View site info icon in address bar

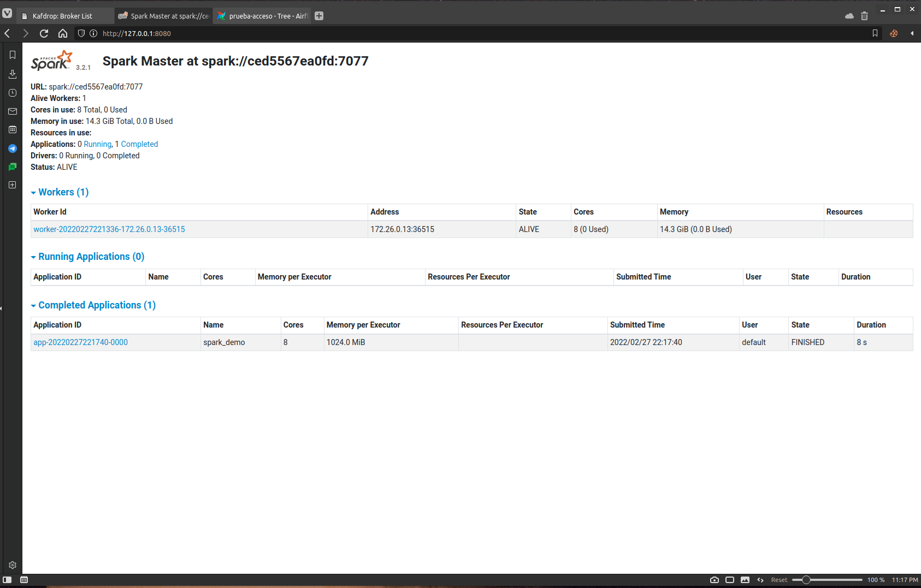pyautogui.click(x=93, y=33)
